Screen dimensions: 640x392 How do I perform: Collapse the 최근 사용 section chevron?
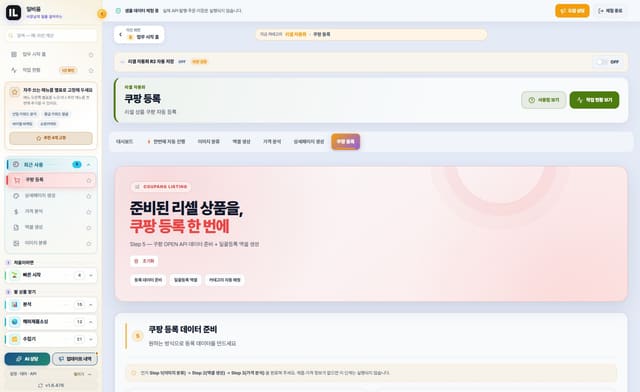(x=89, y=165)
